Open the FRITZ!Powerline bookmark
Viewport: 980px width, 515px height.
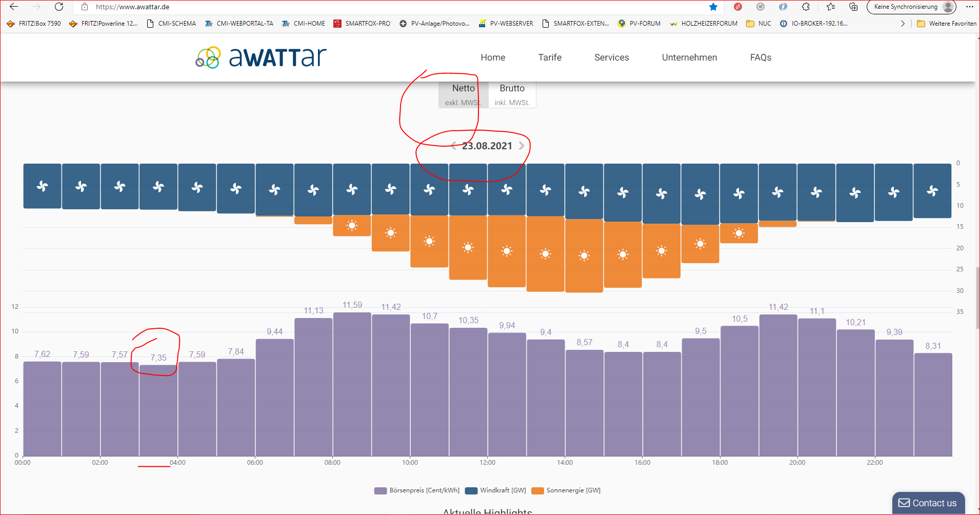click(104, 24)
